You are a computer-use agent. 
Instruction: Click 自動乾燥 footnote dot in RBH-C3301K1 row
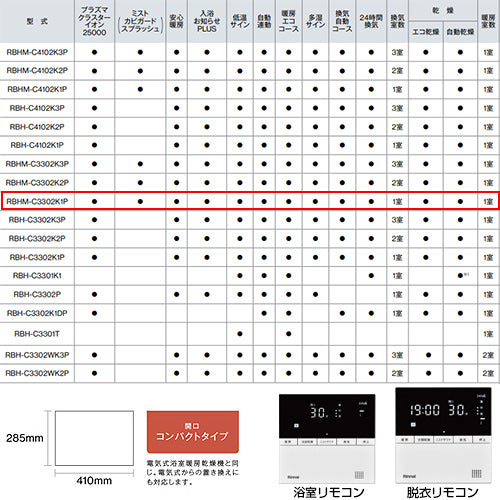[460, 276]
